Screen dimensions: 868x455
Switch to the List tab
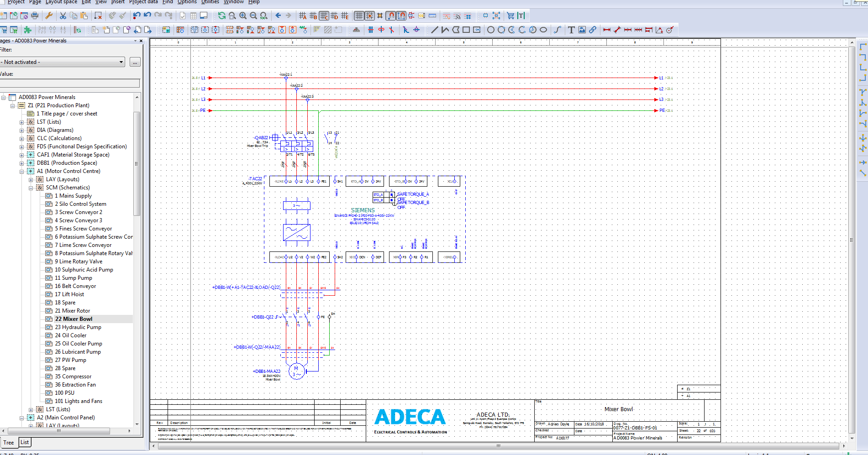24,442
